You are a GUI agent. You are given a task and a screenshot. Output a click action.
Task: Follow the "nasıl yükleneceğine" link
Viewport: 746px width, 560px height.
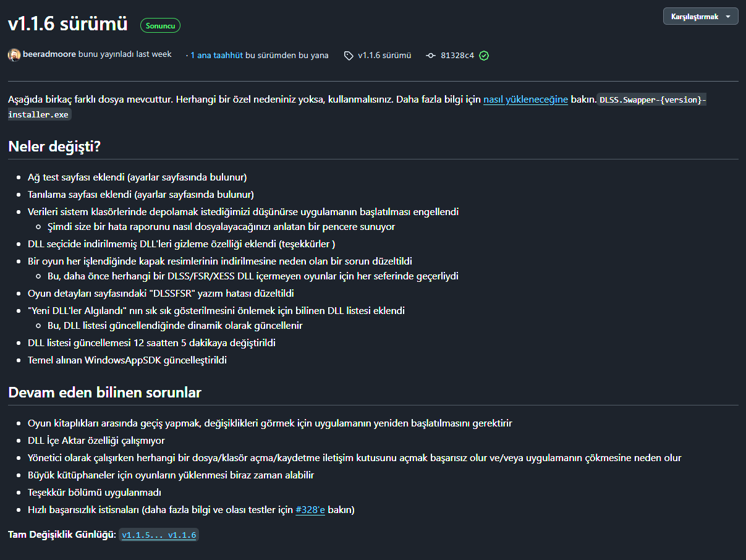click(525, 100)
